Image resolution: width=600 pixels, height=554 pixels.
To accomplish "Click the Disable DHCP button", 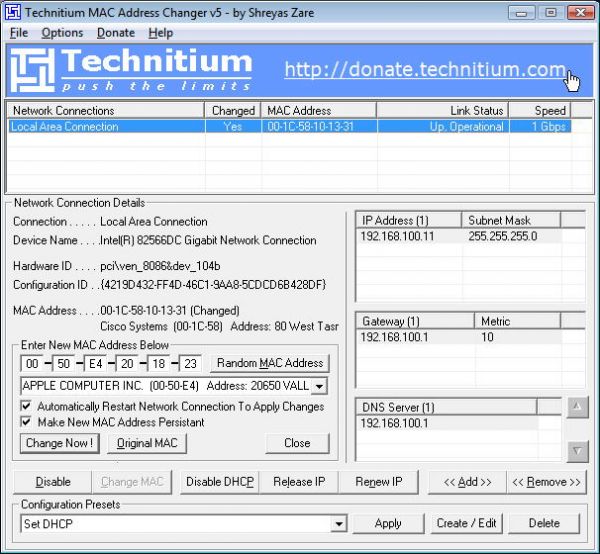I will tap(220, 482).
